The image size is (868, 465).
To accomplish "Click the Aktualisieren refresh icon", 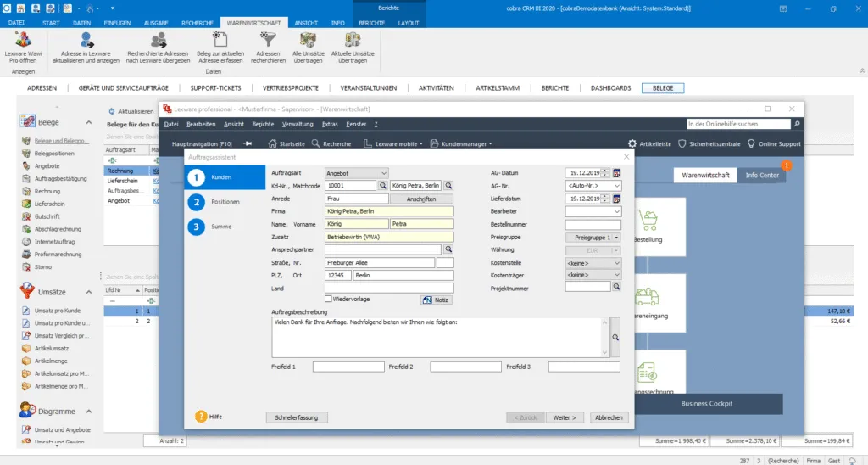I will [111, 111].
